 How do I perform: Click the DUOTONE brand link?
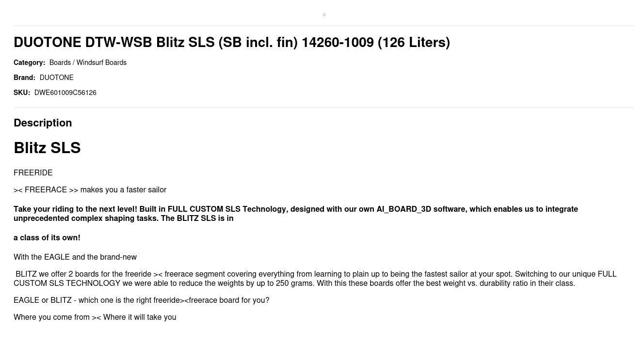(x=56, y=78)
